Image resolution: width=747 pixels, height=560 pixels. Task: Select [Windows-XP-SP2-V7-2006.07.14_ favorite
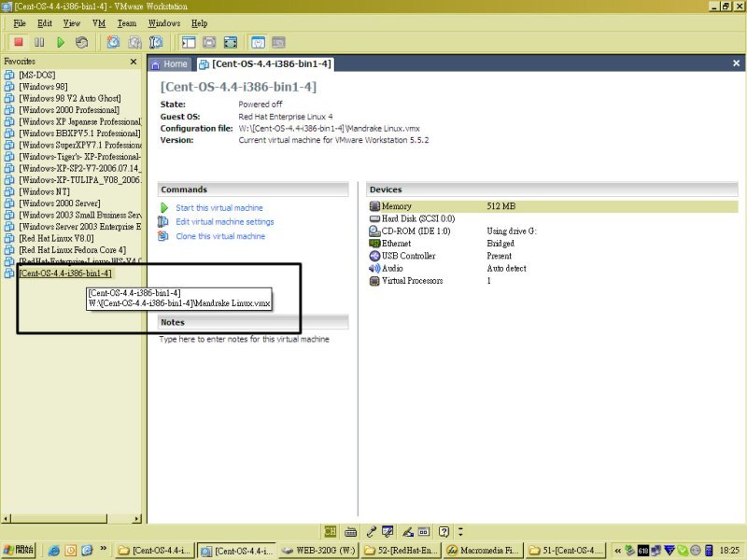[79, 168]
